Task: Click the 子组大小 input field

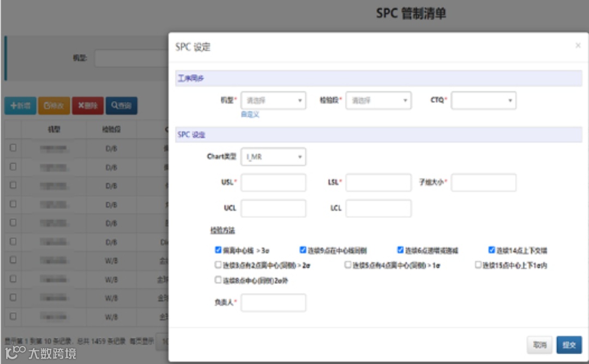Action: coord(483,183)
